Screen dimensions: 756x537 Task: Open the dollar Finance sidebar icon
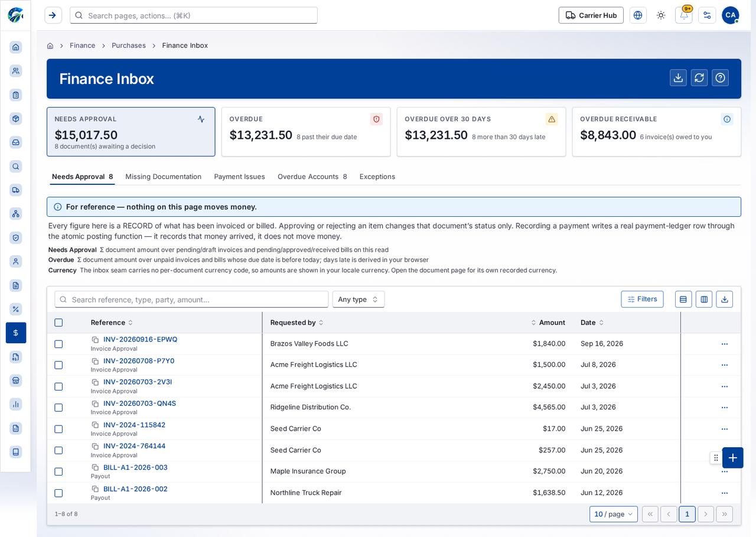(x=16, y=333)
